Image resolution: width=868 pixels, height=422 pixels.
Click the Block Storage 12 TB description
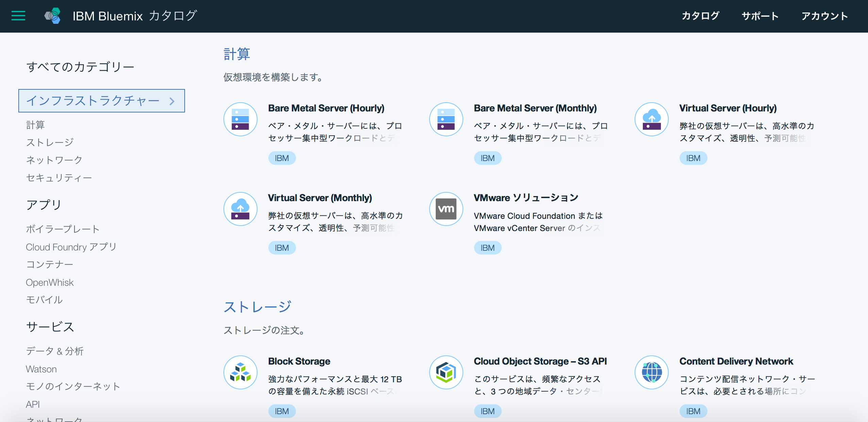click(335, 385)
